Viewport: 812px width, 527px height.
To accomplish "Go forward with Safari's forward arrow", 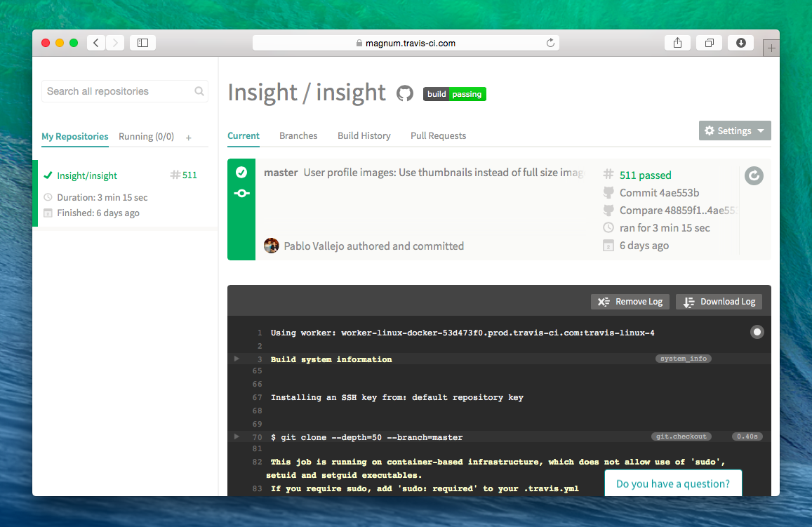I will [116, 43].
